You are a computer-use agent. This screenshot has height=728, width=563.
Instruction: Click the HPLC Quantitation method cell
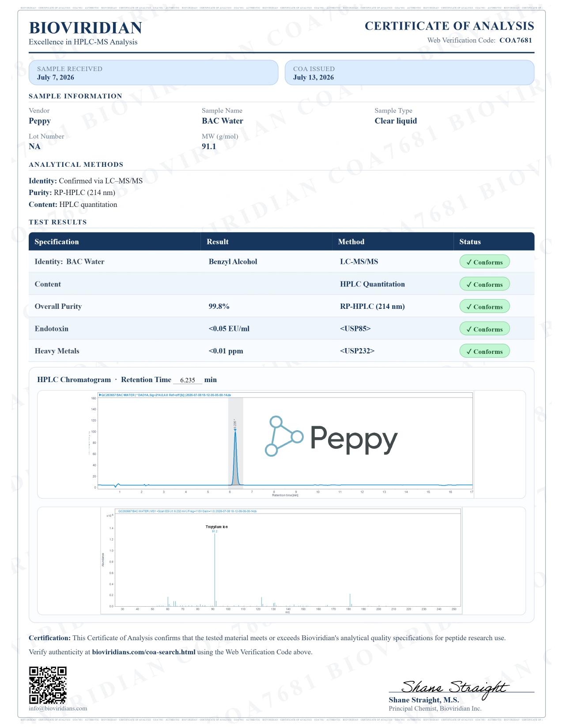(372, 284)
